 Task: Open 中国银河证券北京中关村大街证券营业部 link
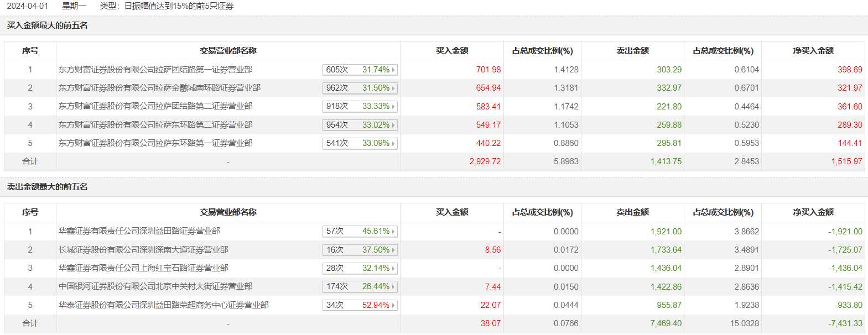coord(155,286)
